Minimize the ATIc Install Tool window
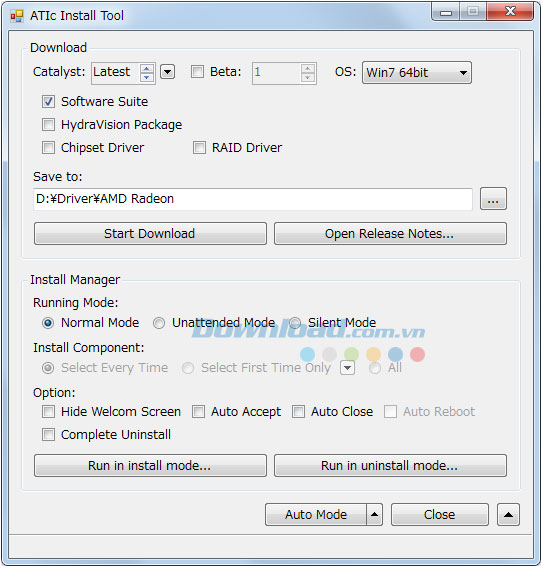544x570 pixels. point(447,12)
